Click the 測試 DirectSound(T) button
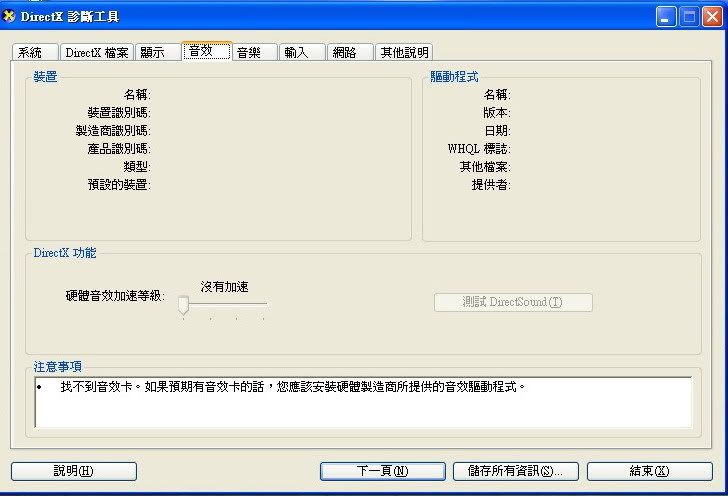The image size is (728, 496). [513, 302]
